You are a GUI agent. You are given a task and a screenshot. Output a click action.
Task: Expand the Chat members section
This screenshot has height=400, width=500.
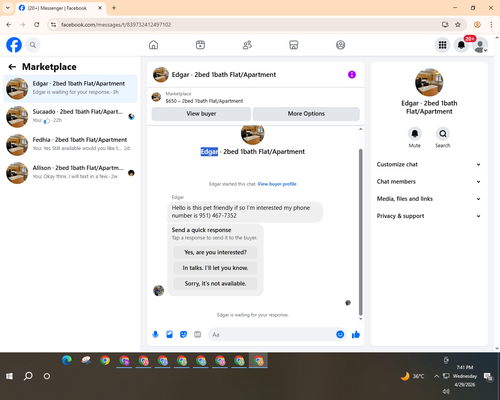pos(429,182)
